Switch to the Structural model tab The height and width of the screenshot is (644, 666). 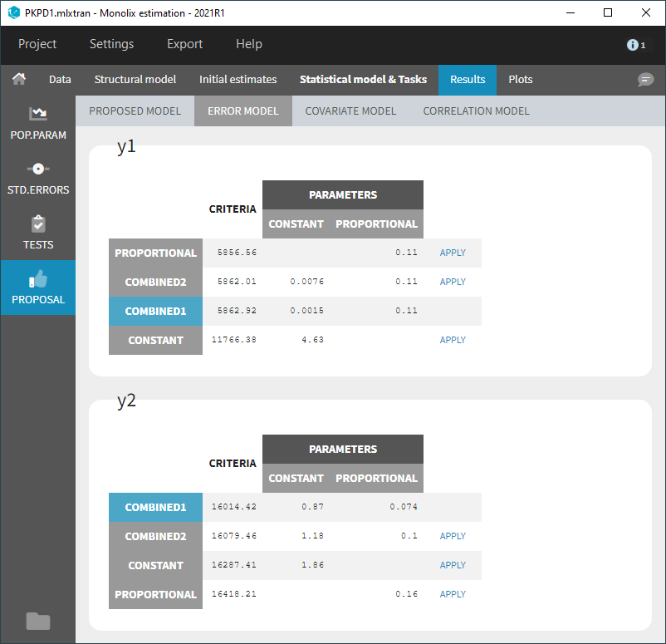click(x=135, y=80)
